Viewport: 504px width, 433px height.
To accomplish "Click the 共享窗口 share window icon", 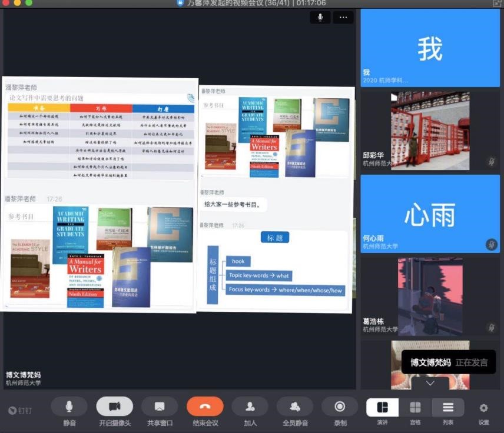I will (x=159, y=407).
